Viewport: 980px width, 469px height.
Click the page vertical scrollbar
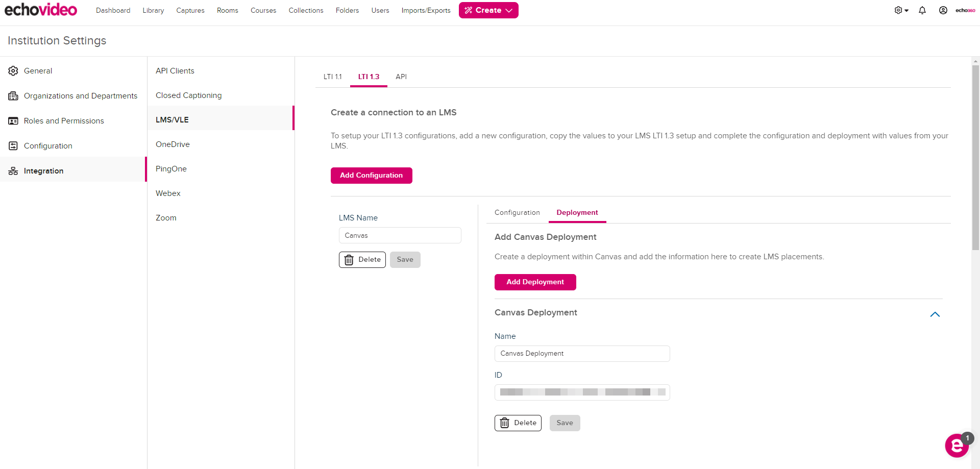[x=975, y=158]
